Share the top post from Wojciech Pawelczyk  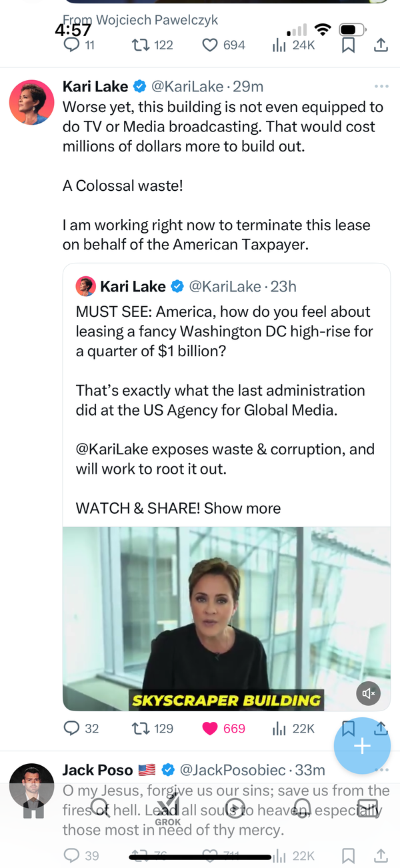point(381,45)
